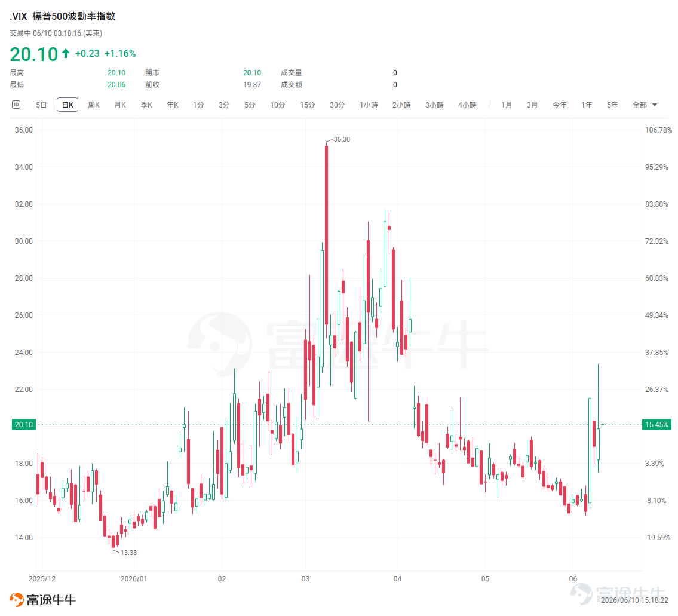Click the Futu bull logo at bottom left
Image resolution: width=678 pixels, height=616 pixels.
[17, 599]
